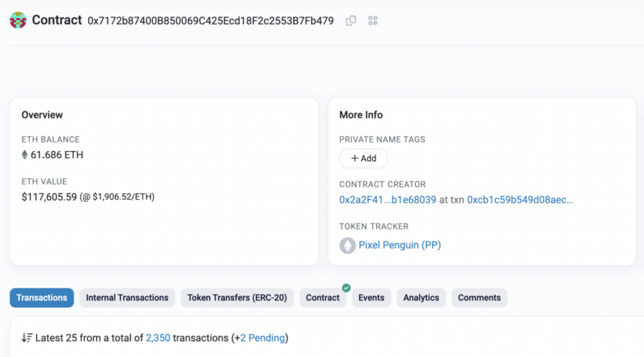Image resolution: width=644 pixels, height=357 pixels.
Task: Click the Pixel Penguin token logo icon
Action: click(347, 246)
